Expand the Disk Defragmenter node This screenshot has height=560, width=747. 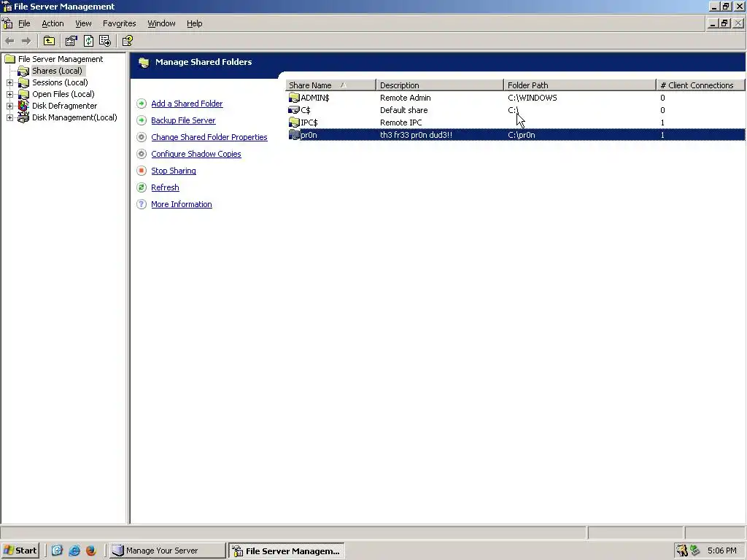(x=9, y=106)
